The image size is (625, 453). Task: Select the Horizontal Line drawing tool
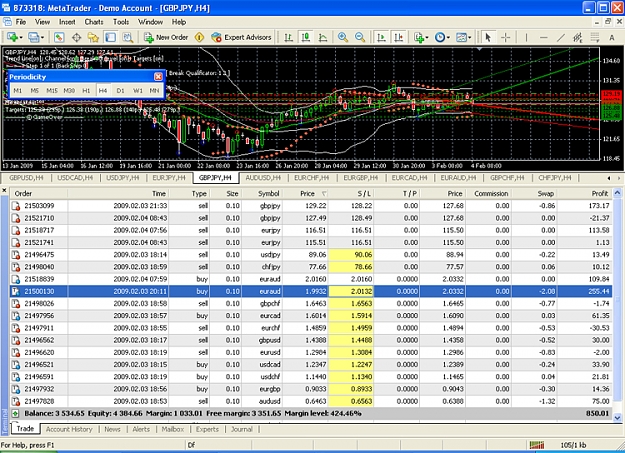coord(544,37)
